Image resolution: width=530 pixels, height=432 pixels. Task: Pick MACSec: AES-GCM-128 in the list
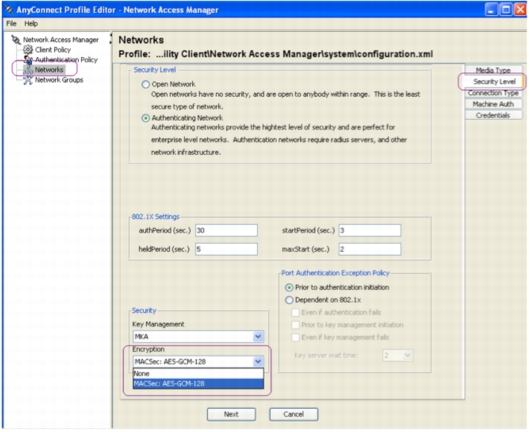[x=198, y=384]
